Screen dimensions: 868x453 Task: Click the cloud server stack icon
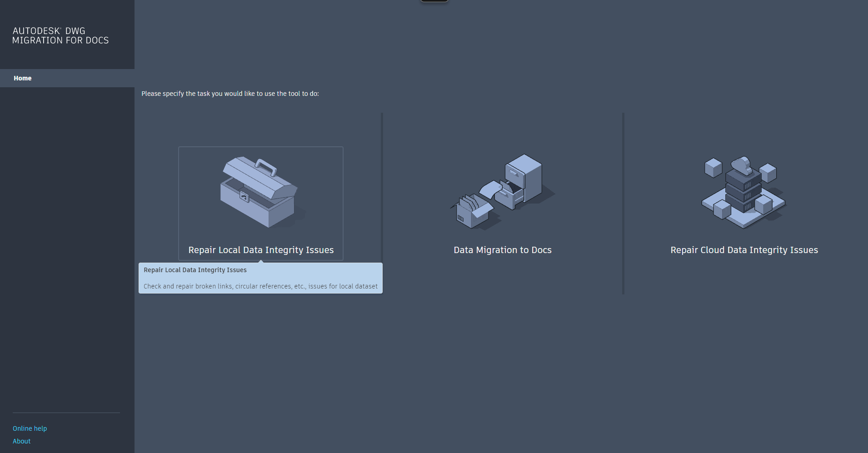[x=744, y=192]
